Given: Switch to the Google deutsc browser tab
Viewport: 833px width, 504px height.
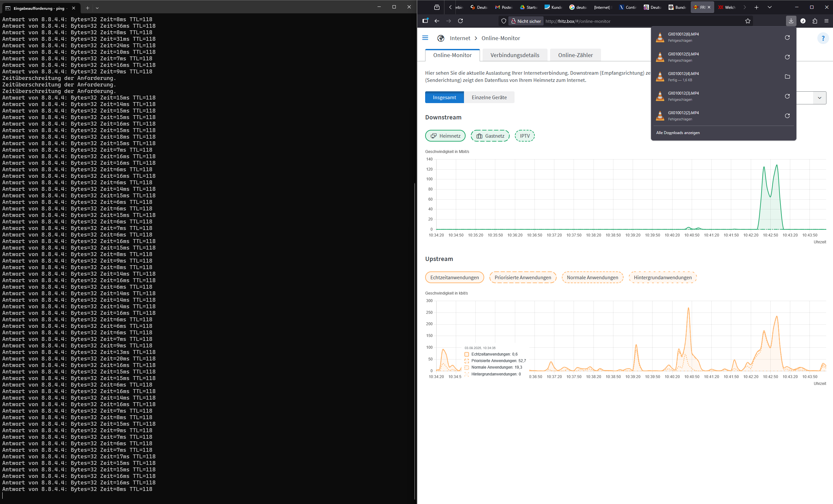Looking at the screenshot, I should point(578,7).
